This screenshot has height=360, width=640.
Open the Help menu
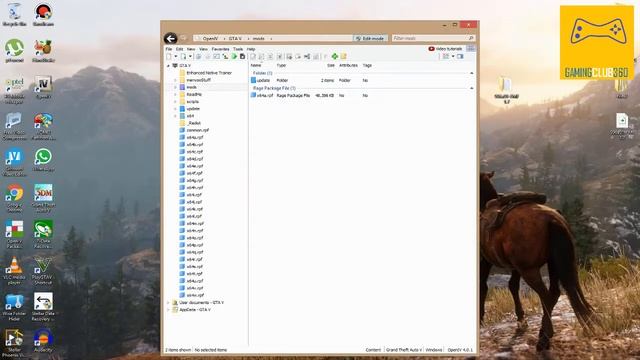click(x=251, y=49)
